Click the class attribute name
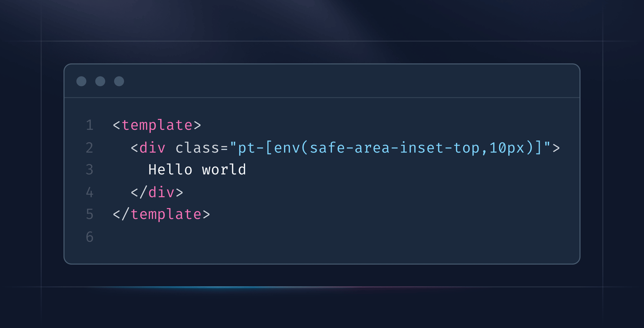Viewport: 644px width, 328px height. click(197, 148)
